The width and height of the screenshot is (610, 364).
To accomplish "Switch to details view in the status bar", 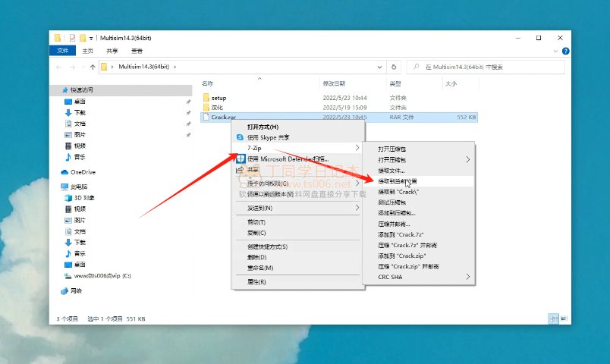I will point(553,319).
